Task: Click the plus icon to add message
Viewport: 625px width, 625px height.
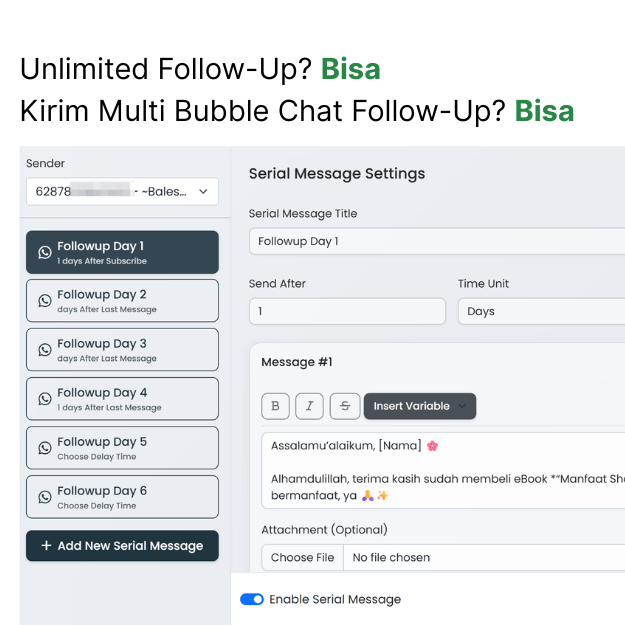Action: 46,546
